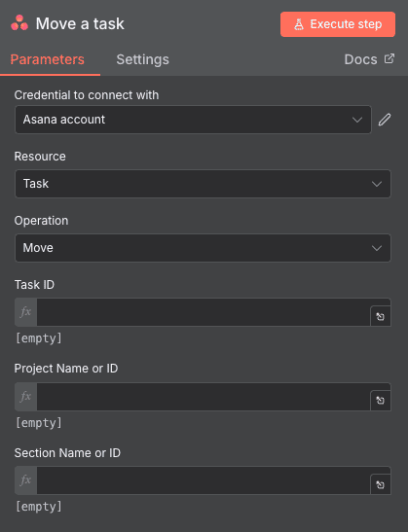Click the [empty] hint under Section Name or ID
Image resolution: width=408 pixels, height=532 pixels.
39,507
